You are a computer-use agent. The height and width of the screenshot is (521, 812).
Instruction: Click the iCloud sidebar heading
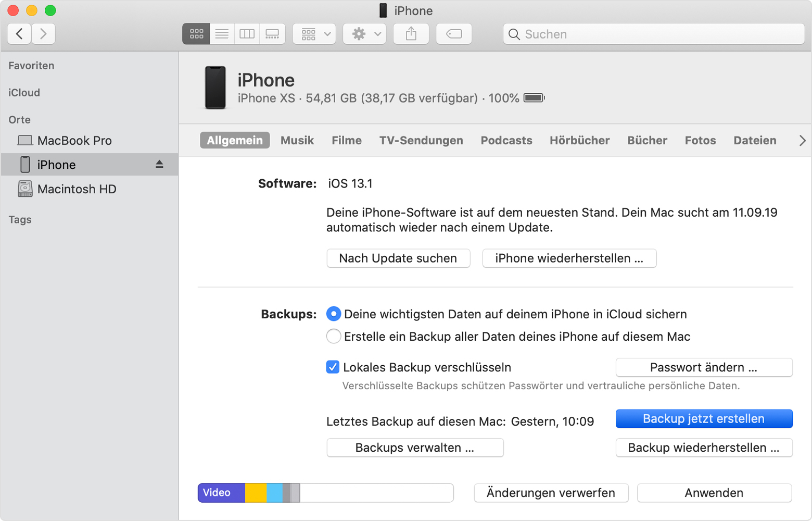coord(24,93)
